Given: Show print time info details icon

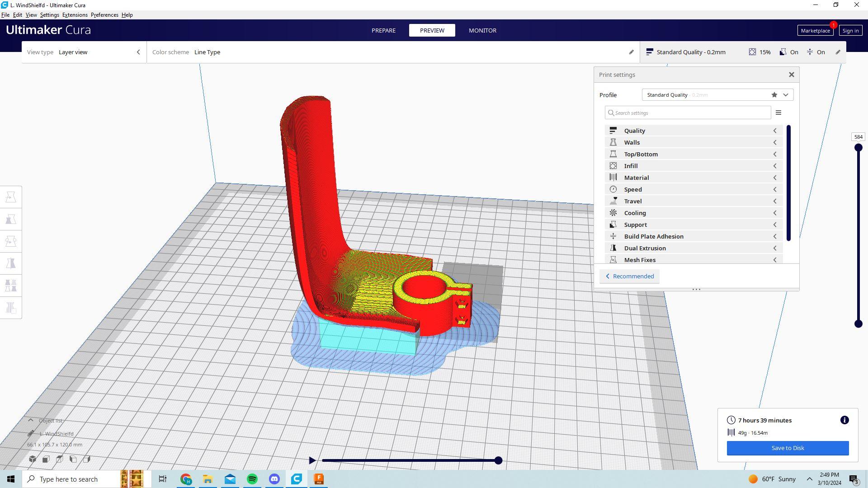Looking at the screenshot, I should point(844,420).
